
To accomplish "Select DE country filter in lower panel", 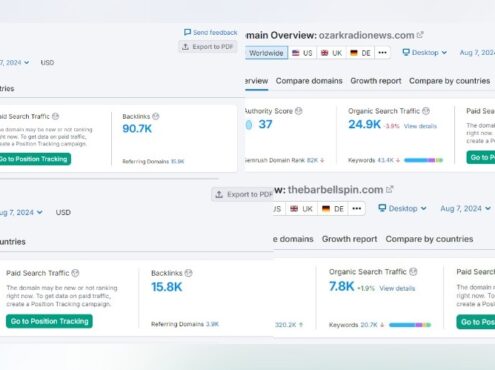I will [333, 209].
